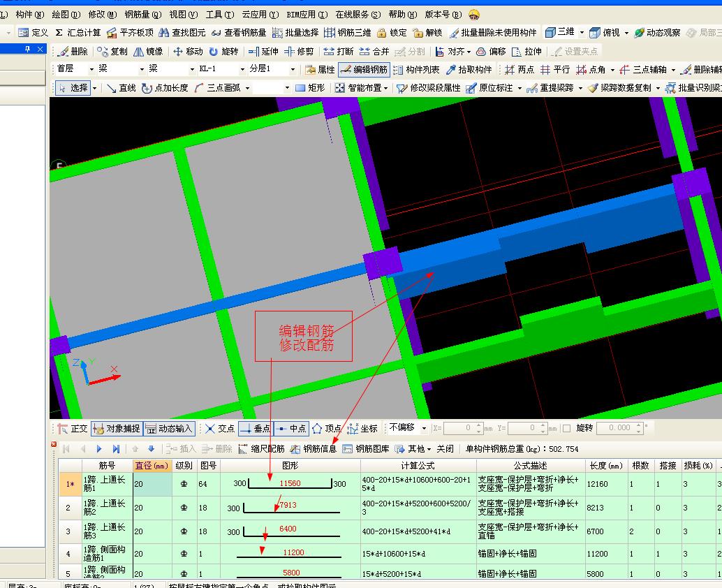
Task: Open the 修改(M) menu
Action: 103,15
